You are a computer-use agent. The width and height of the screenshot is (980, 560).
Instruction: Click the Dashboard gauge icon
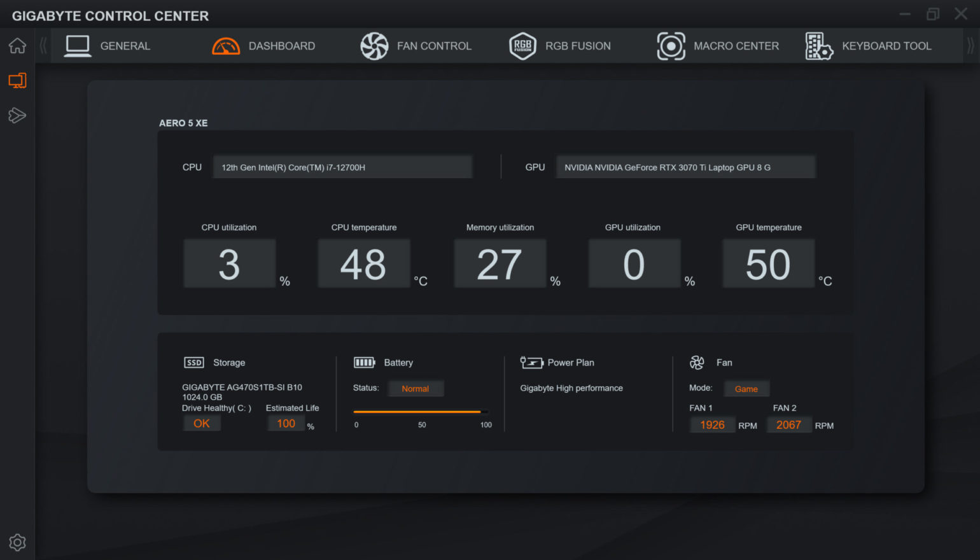pos(225,46)
